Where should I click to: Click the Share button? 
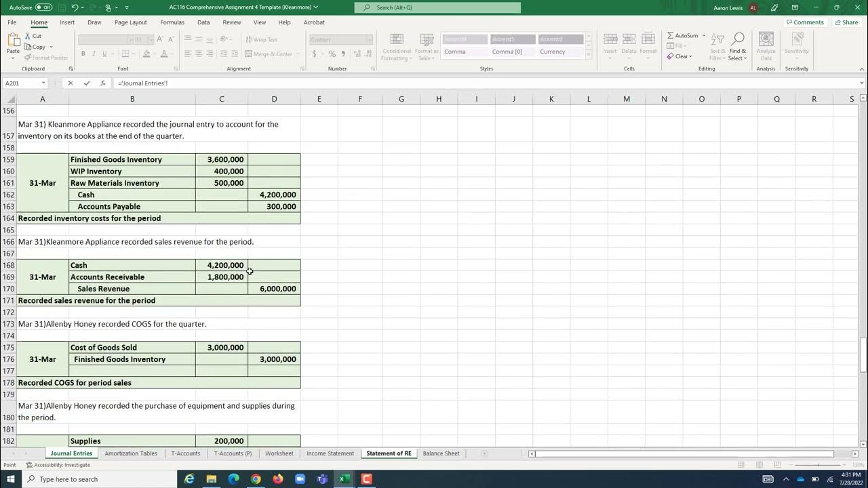pos(846,22)
